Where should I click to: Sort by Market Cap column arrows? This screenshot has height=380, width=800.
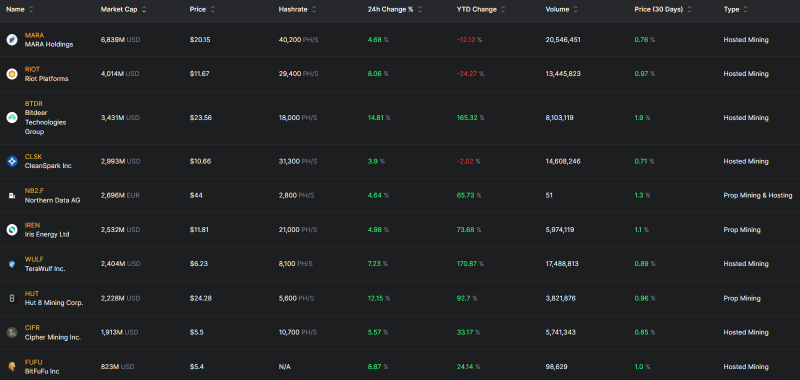coord(144,9)
